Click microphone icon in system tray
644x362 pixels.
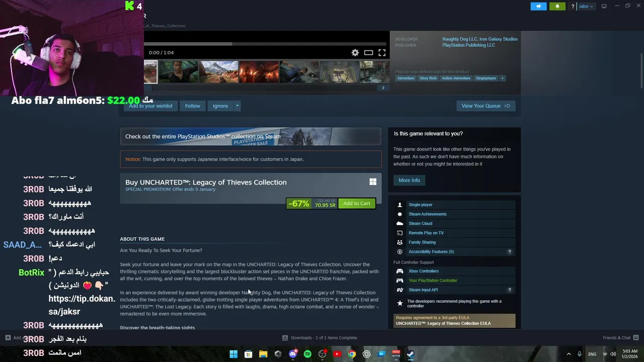(x=580, y=354)
